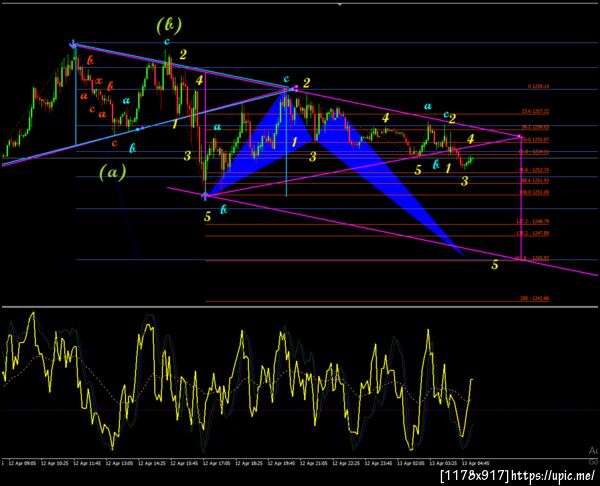The image size is (600, 486).
Task: Select the projected yellow 5 on lower channel line
Action: (x=495, y=264)
